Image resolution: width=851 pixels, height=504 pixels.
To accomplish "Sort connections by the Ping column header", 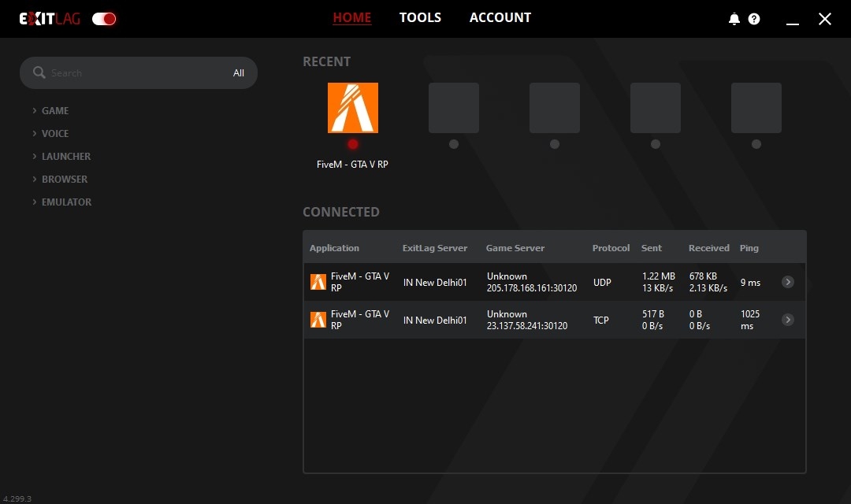I will pyautogui.click(x=749, y=248).
